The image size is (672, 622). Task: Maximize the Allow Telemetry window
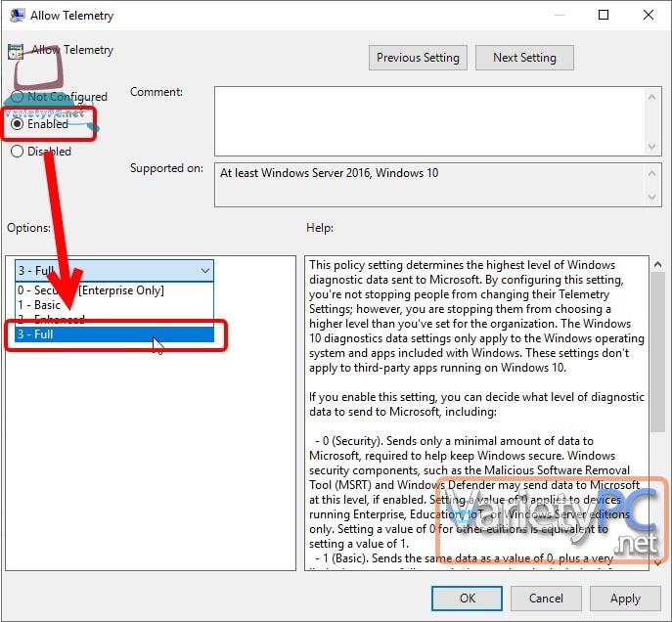coord(604,16)
